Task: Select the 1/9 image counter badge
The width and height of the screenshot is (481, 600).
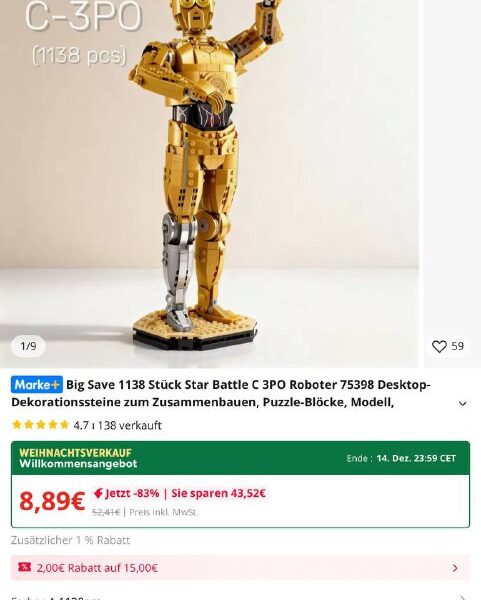Action: [28, 346]
